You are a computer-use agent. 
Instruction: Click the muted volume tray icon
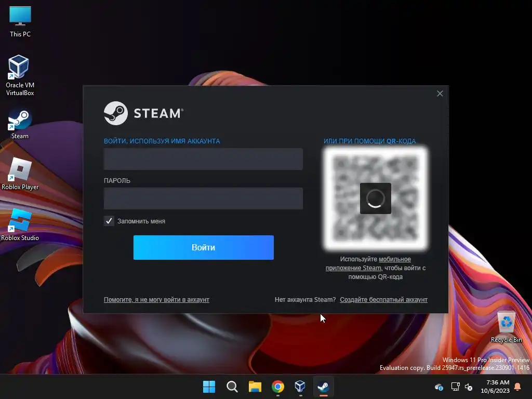click(x=469, y=387)
